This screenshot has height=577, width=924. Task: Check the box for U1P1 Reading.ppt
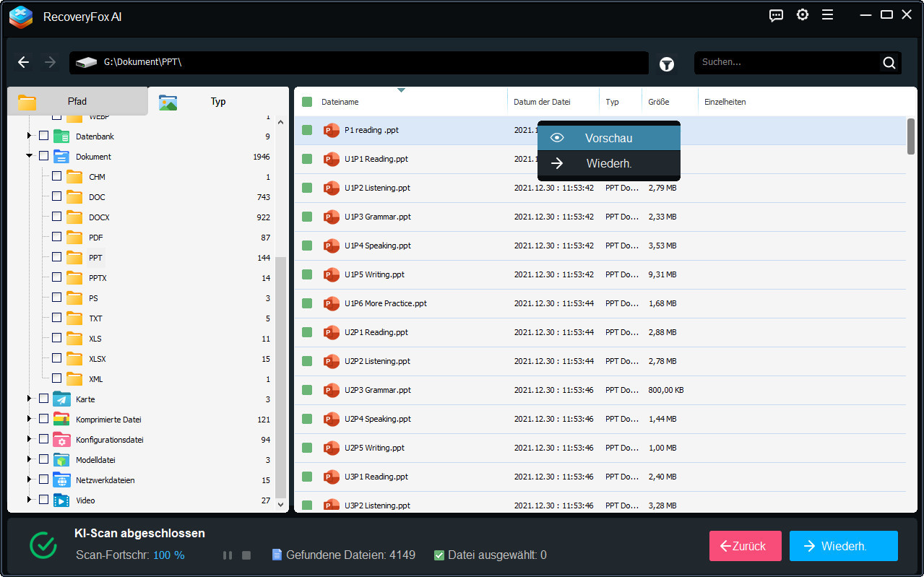click(x=307, y=159)
